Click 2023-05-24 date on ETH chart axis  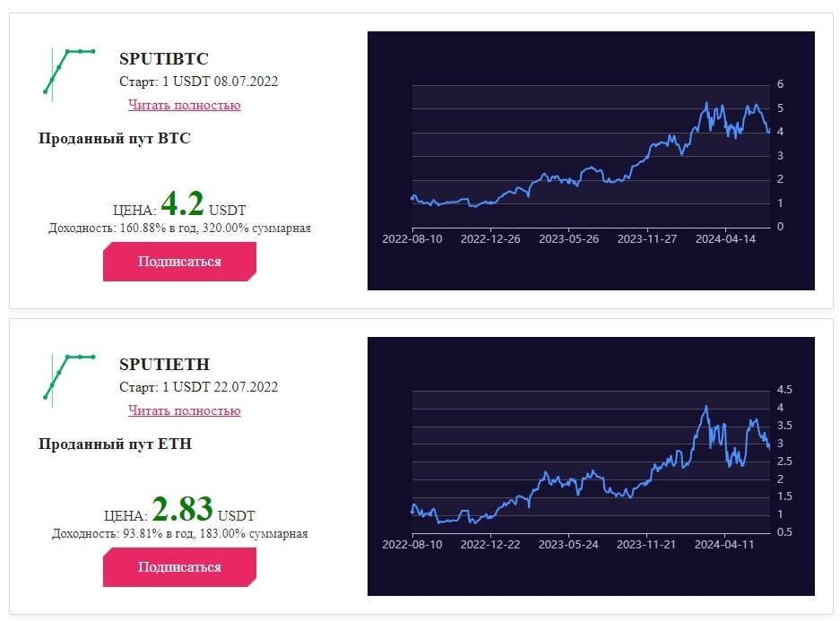[x=567, y=545]
